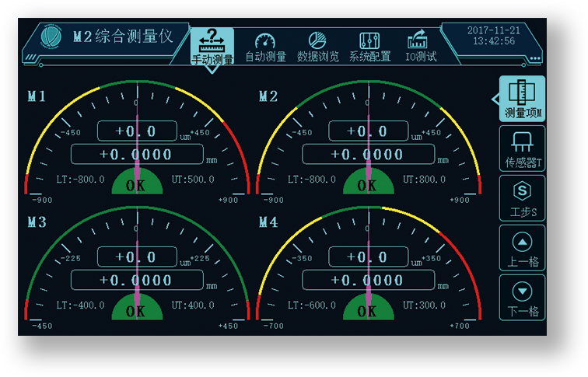Click the M1 millimeter value field

[137, 154]
